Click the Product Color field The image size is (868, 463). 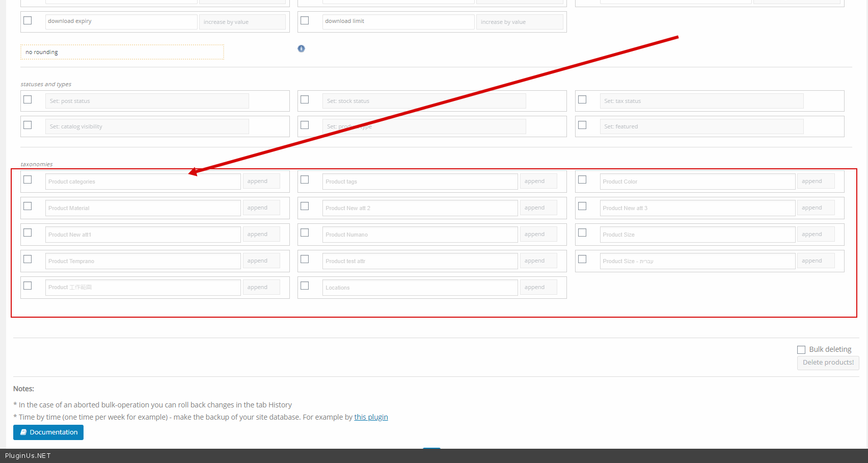pyautogui.click(x=697, y=182)
